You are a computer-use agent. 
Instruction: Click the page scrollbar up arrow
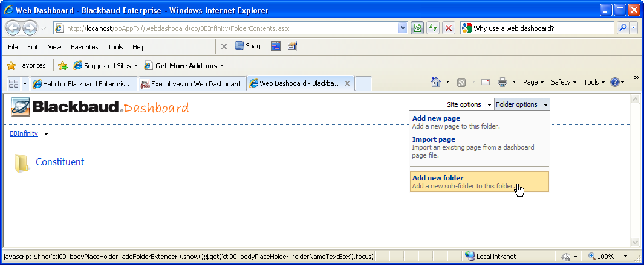[x=634, y=99]
